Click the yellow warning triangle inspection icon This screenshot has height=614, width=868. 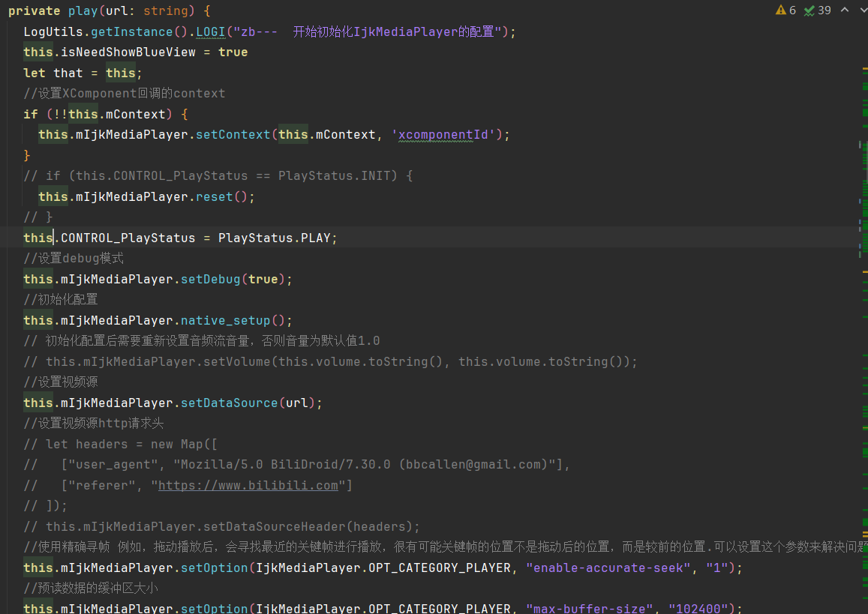pyautogui.click(x=781, y=10)
